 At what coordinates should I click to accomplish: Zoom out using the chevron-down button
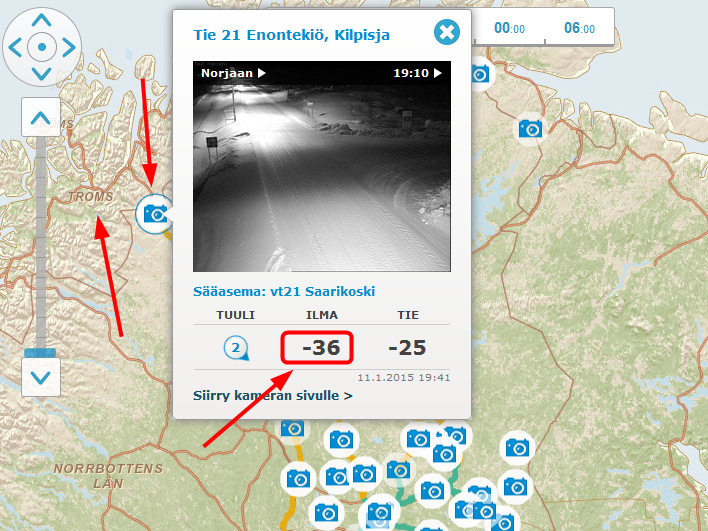41,377
